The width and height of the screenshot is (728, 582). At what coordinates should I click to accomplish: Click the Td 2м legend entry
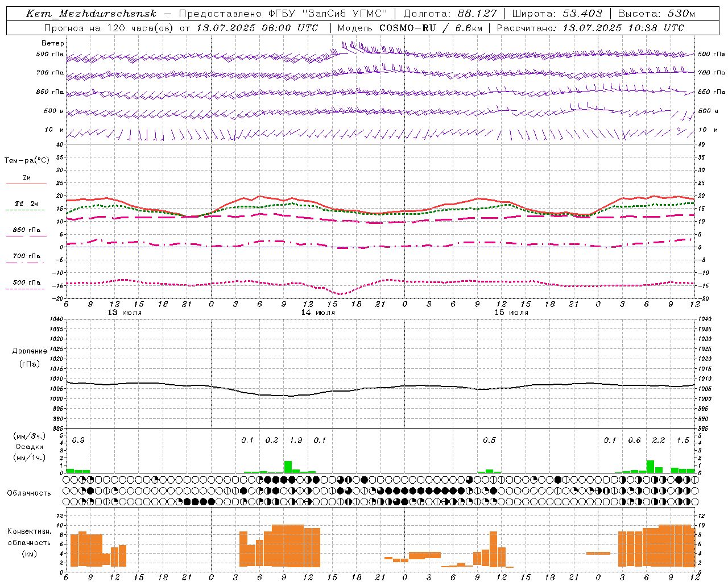pos(26,203)
